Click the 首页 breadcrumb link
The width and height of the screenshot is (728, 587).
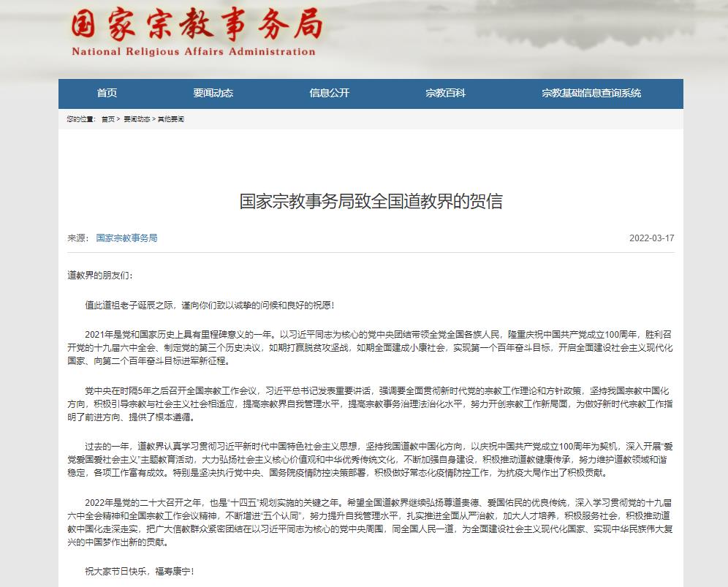(108, 119)
